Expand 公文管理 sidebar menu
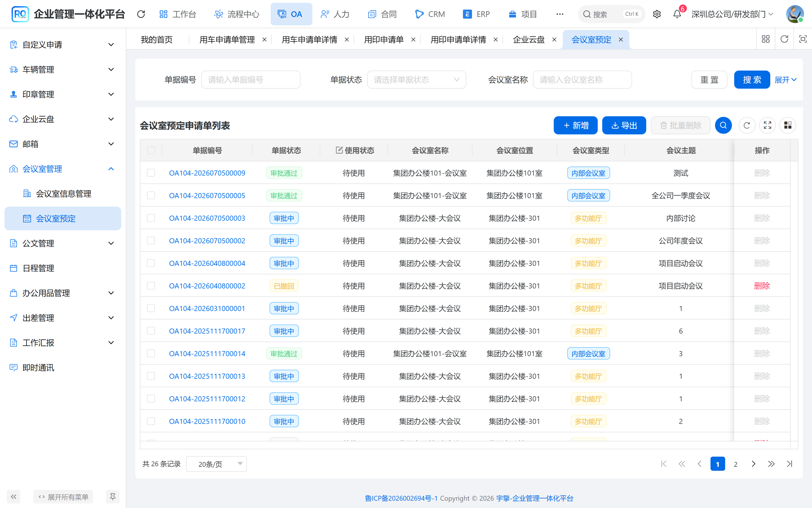This screenshot has width=812, height=508. (x=63, y=243)
